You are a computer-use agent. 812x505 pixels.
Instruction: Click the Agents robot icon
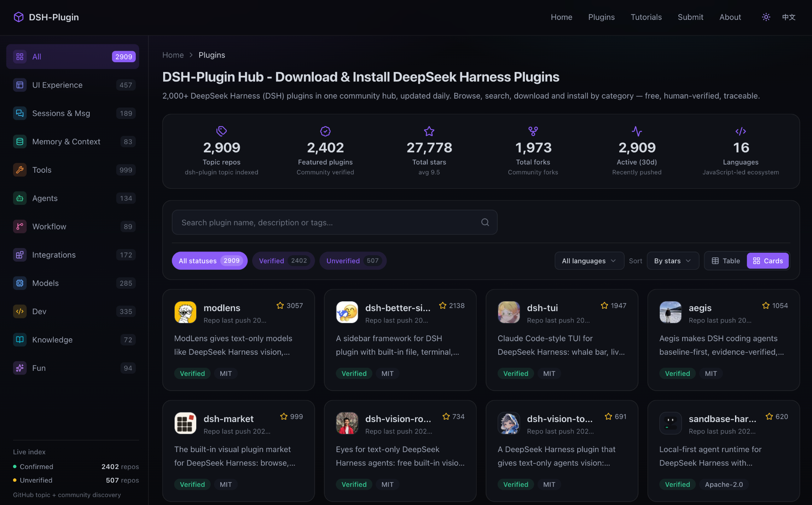(x=20, y=199)
